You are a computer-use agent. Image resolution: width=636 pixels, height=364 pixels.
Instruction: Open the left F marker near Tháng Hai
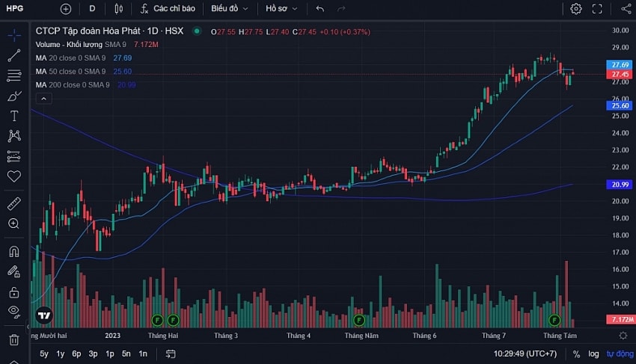click(x=157, y=320)
